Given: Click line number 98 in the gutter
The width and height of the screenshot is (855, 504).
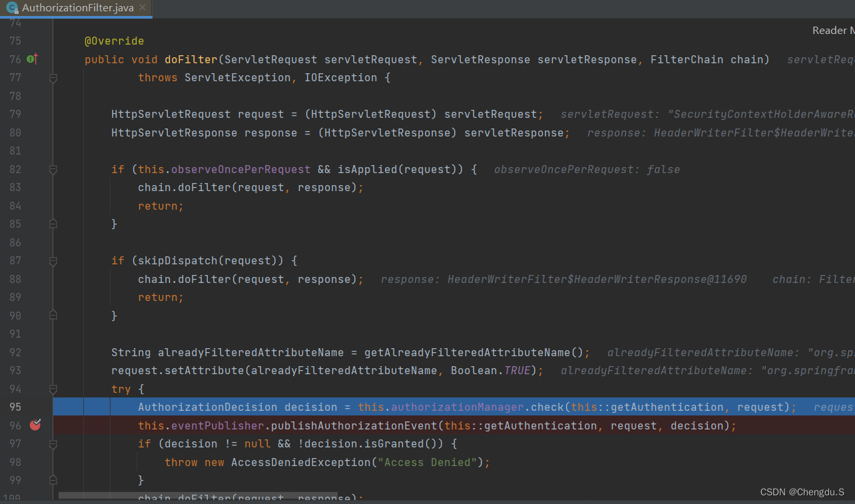Looking at the screenshot, I should pyautogui.click(x=15, y=462).
